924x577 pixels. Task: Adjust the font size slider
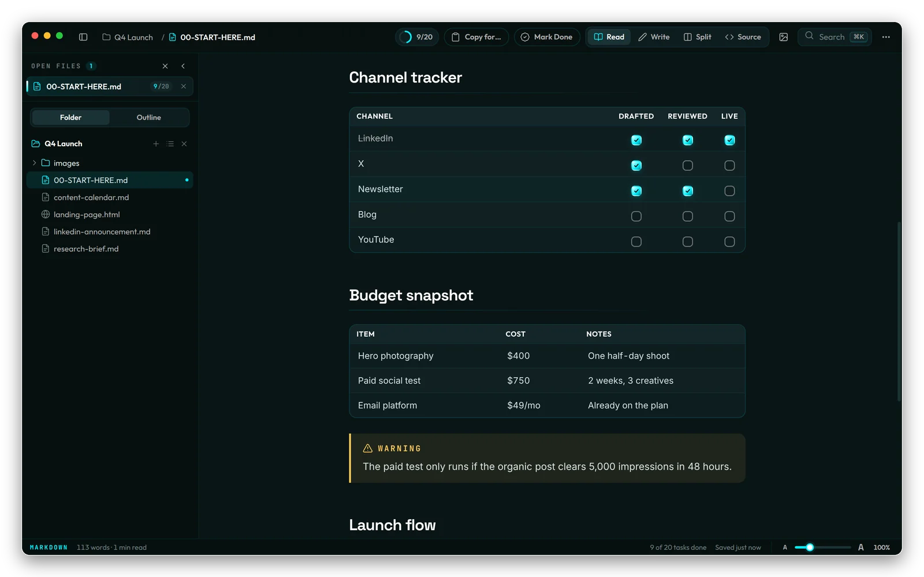[822, 548]
